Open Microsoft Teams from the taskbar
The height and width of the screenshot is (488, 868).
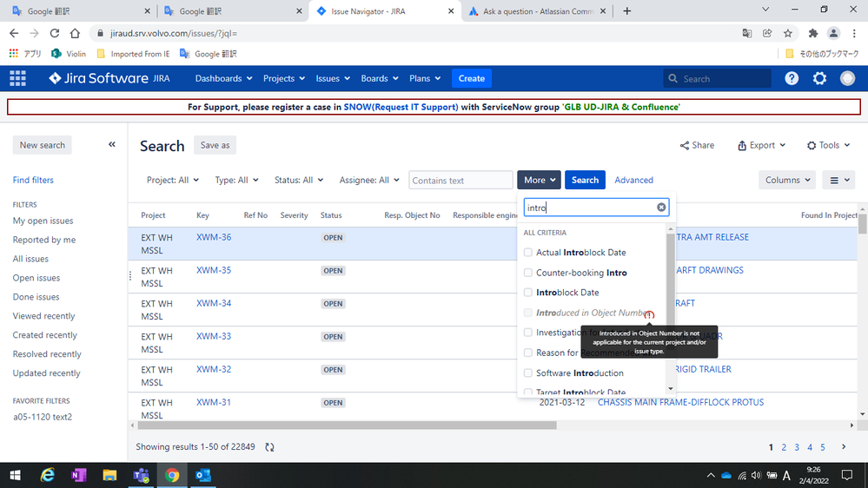click(x=141, y=475)
